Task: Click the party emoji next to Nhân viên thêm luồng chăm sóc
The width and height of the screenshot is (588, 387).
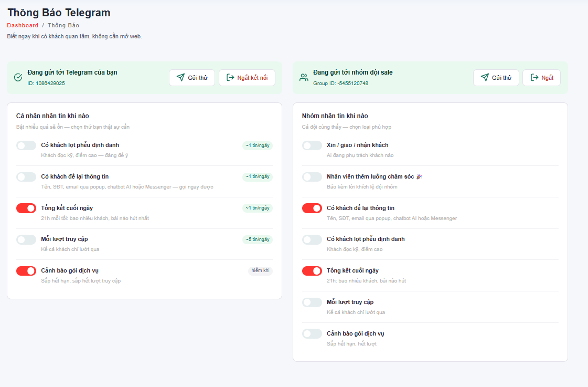Action: click(x=419, y=176)
